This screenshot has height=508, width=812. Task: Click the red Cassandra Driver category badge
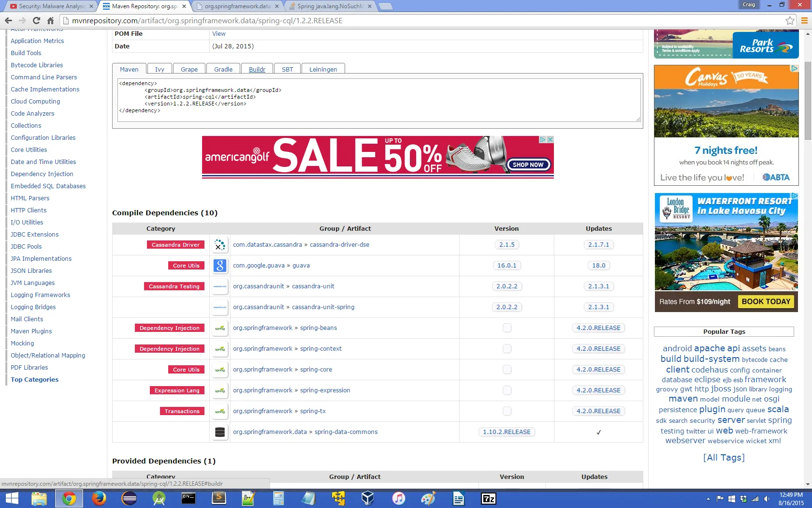click(175, 245)
